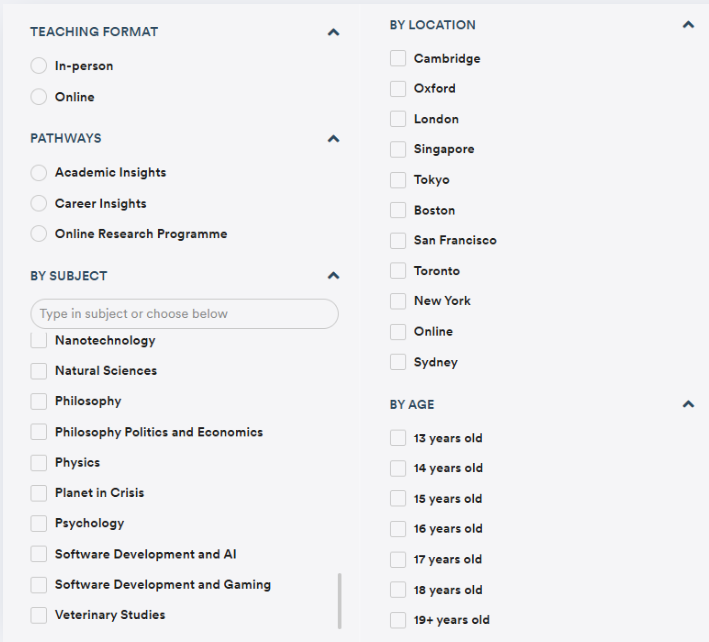The height and width of the screenshot is (642, 709).
Task: Click the subject list scrollbar
Action: click(339, 600)
